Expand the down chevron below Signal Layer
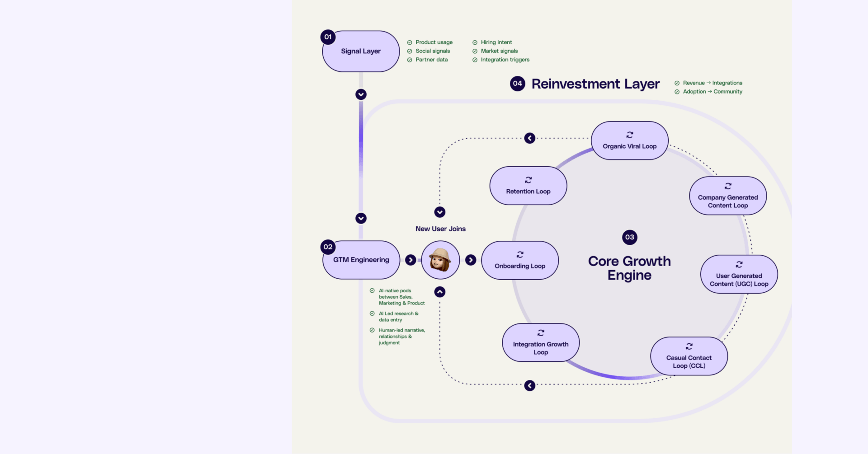This screenshot has height=454, width=868. pyautogui.click(x=360, y=94)
